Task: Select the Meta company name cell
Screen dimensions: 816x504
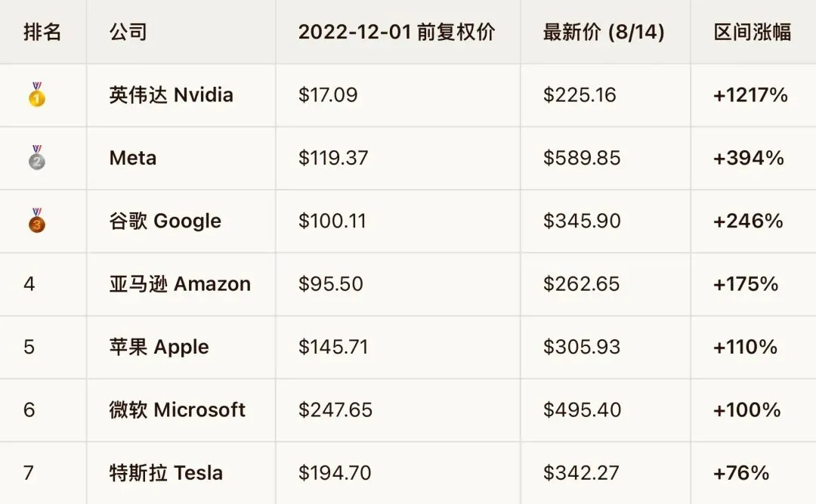Action: tap(181, 158)
